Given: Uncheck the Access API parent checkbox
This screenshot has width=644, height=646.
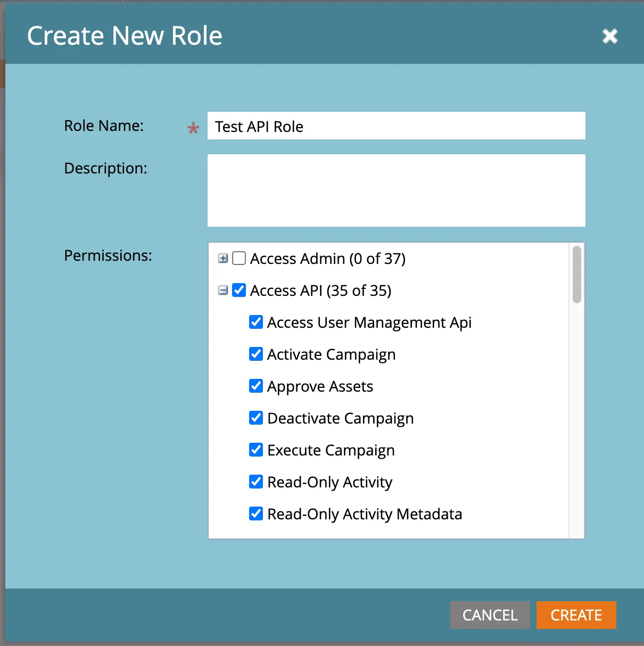Looking at the screenshot, I should coord(240,291).
